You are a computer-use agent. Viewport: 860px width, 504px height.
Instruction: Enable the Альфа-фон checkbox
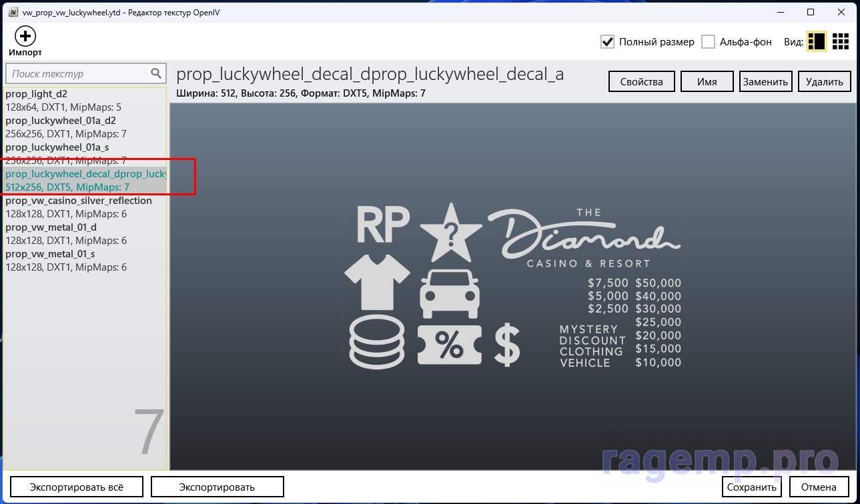coord(708,41)
